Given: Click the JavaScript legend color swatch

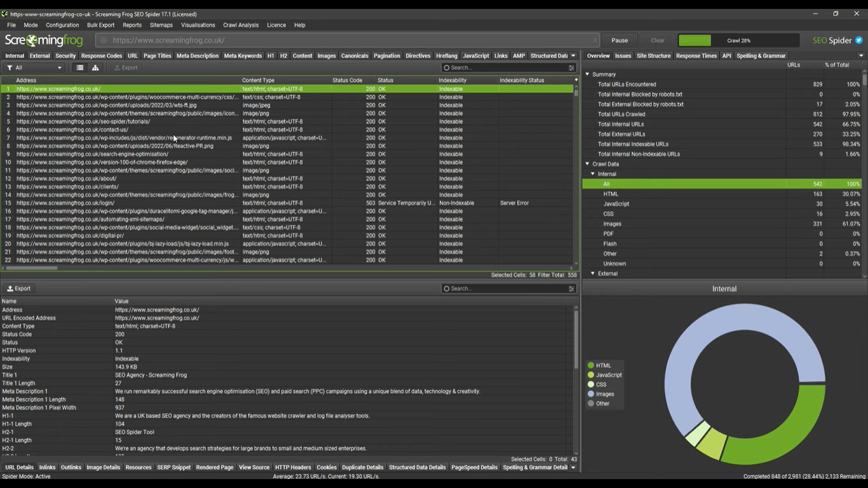Looking at the screenshot, I should pyautogui.click(x=591, y=375).
